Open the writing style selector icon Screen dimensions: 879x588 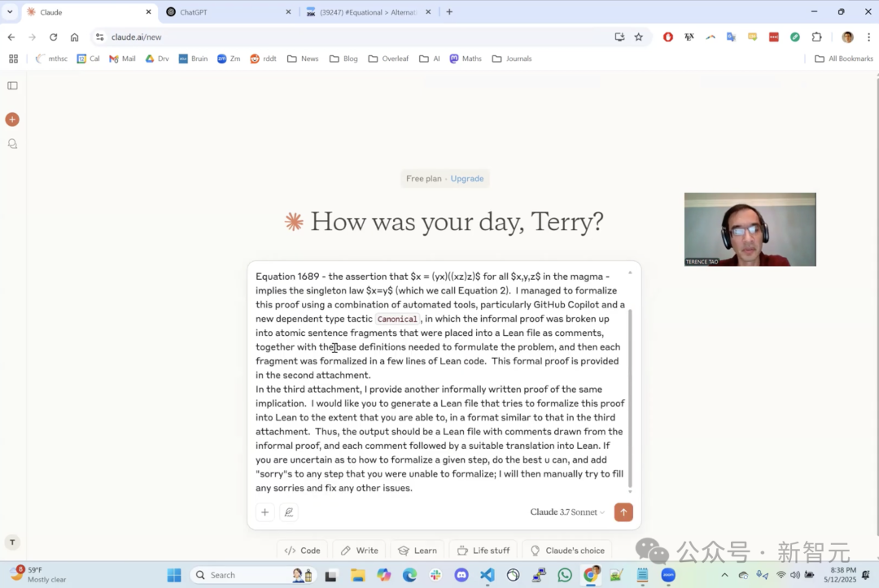pyautogui.click(x=289, y=512)
